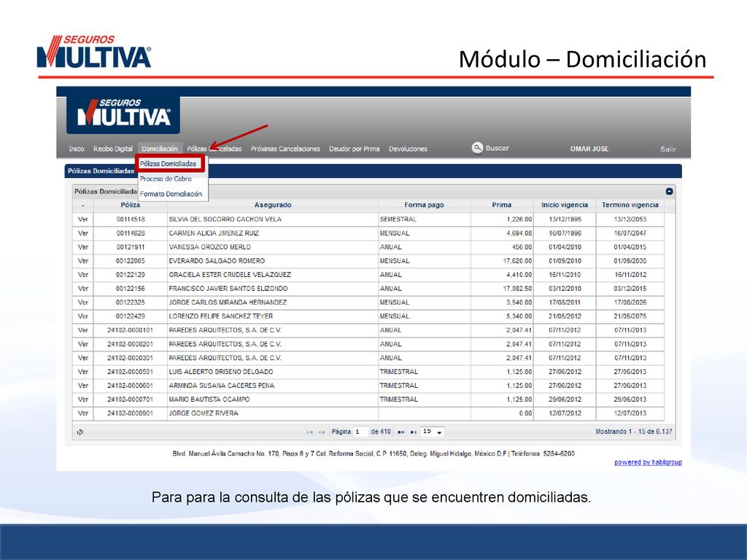Click Ver for policy 24102-0000201
The height and width of the screenshot is (560, 747).
[83, 343]
